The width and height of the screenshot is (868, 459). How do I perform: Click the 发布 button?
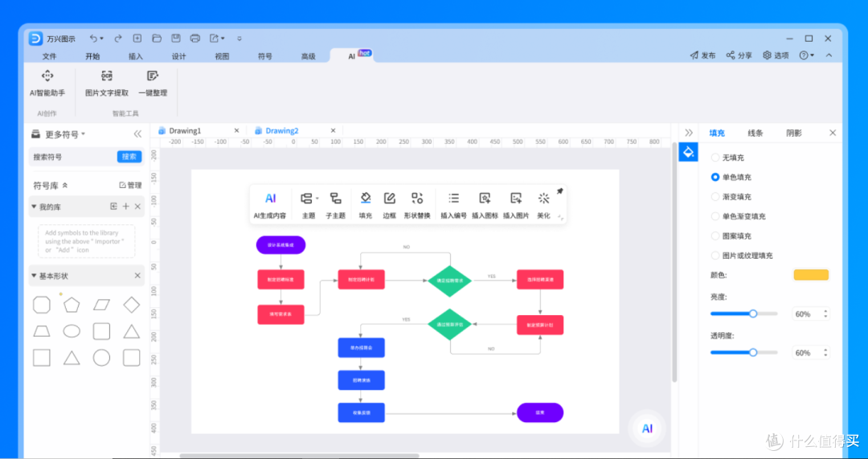tap(702, 55)
